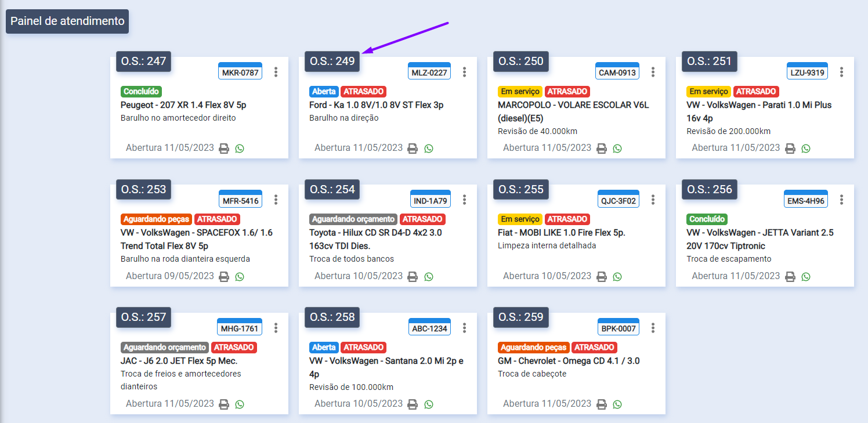Click printer icon on O.S. 254 card
868x423 pixels.
click(413, 277)
